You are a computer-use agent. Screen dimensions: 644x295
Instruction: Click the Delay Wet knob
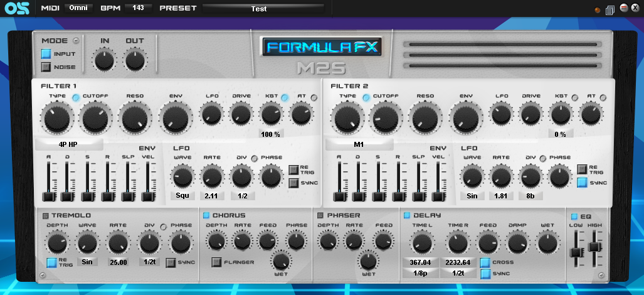click(547, 242)
